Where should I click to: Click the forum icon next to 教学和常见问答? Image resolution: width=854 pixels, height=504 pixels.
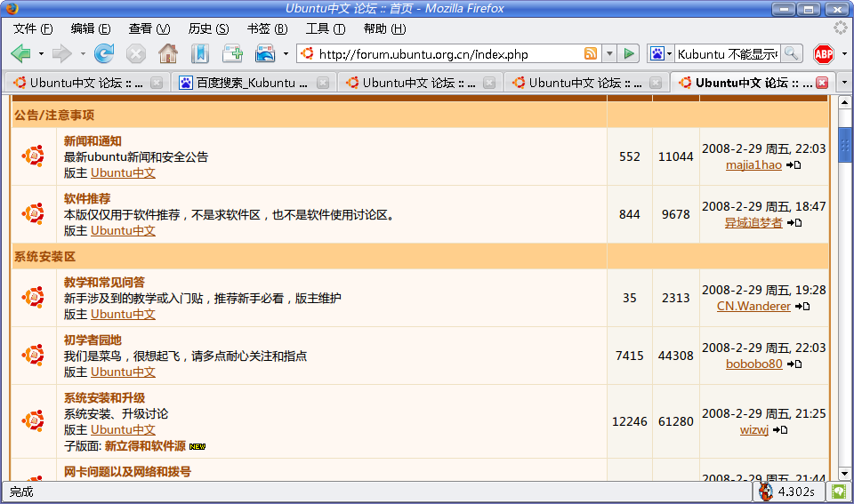click(33, 298)
